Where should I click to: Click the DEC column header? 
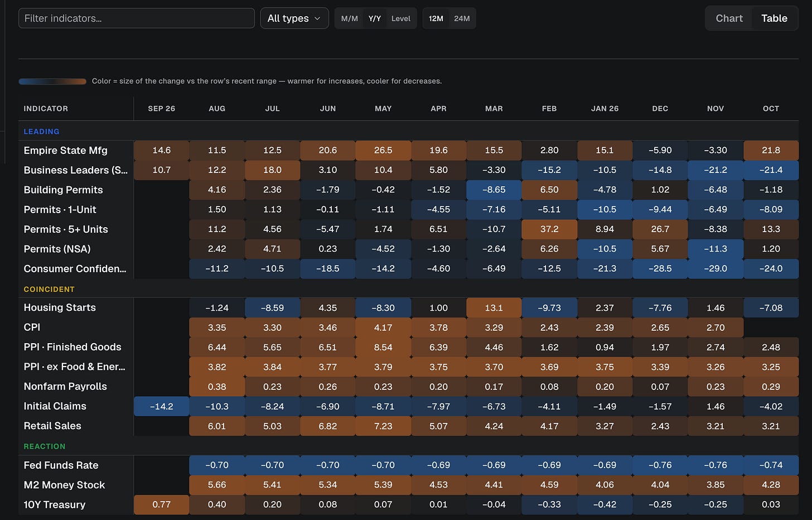pos(660,109)
